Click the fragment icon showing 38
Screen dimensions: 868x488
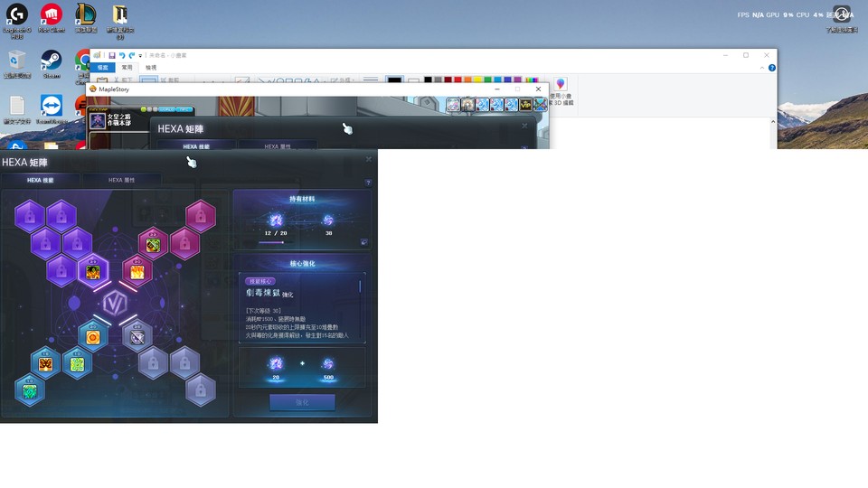point(328,221)
